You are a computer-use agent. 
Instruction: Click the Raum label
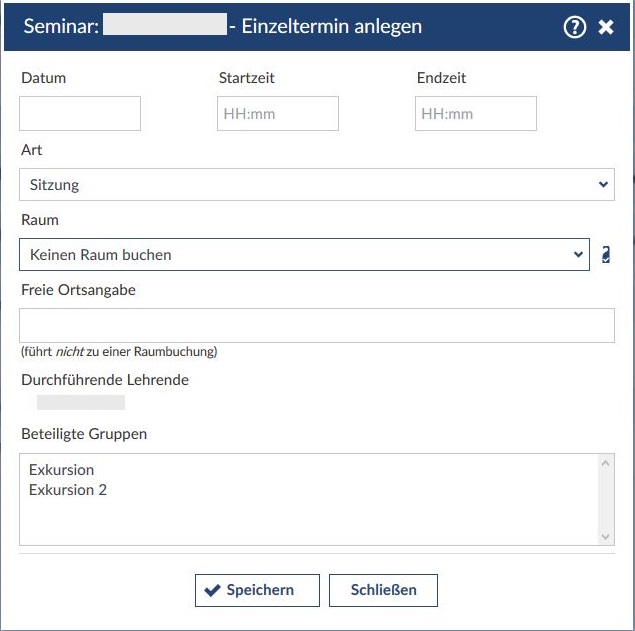[x=40, y=220]
